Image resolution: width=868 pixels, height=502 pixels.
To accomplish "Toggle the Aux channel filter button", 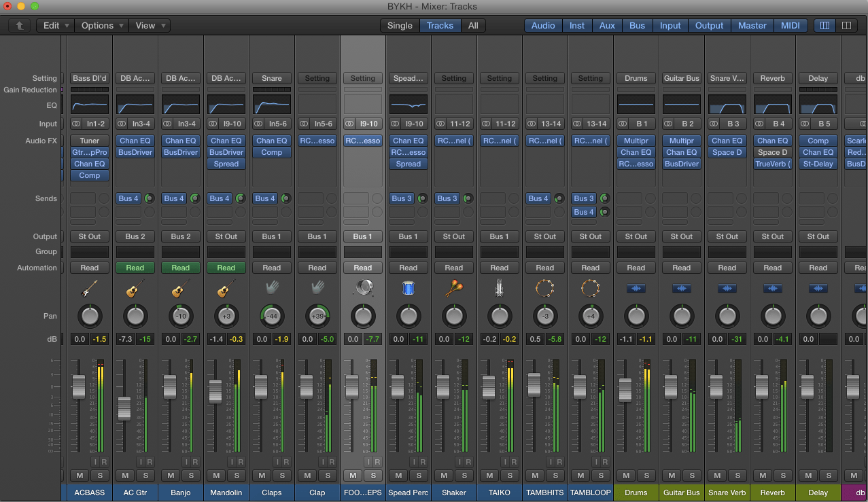I will click(607, 26).
